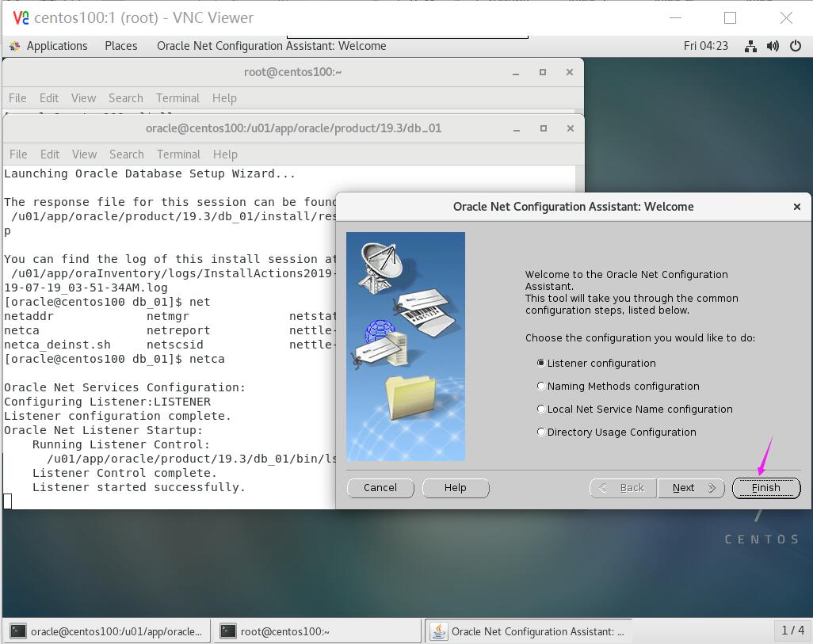The height and width of the screenshot is (644, 813).
Task: Switch to root@centos100 terminal in taskbar
Action: [317, 631]
